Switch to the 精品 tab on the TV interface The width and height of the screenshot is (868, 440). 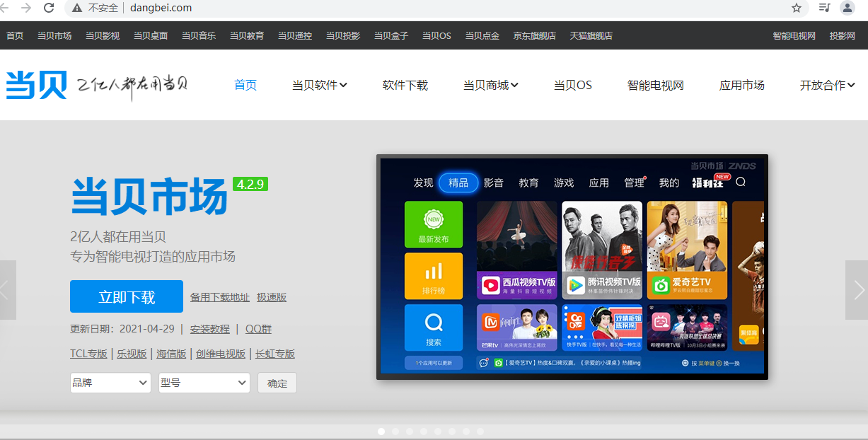point(457,182)
